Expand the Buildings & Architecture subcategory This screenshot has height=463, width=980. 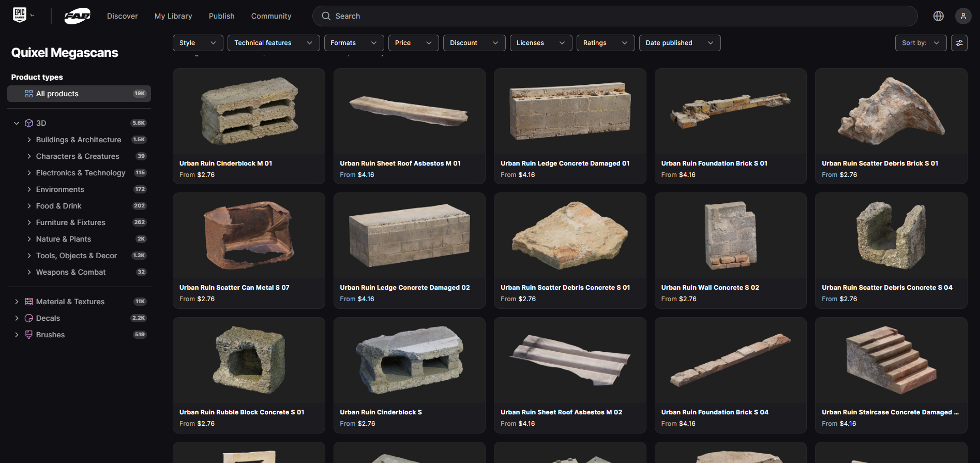[29, 140]
